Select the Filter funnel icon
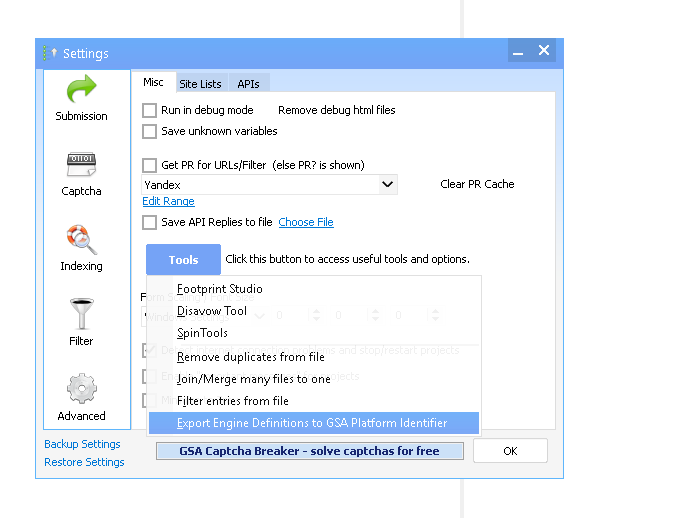The image size is (690, 518). [x=81, y=322]
